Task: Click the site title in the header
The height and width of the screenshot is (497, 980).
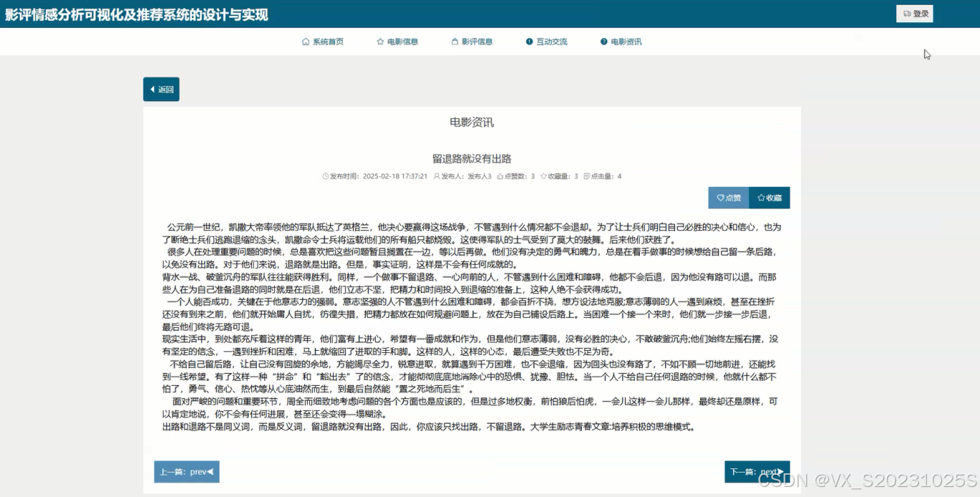Action: tap(135, 15)
